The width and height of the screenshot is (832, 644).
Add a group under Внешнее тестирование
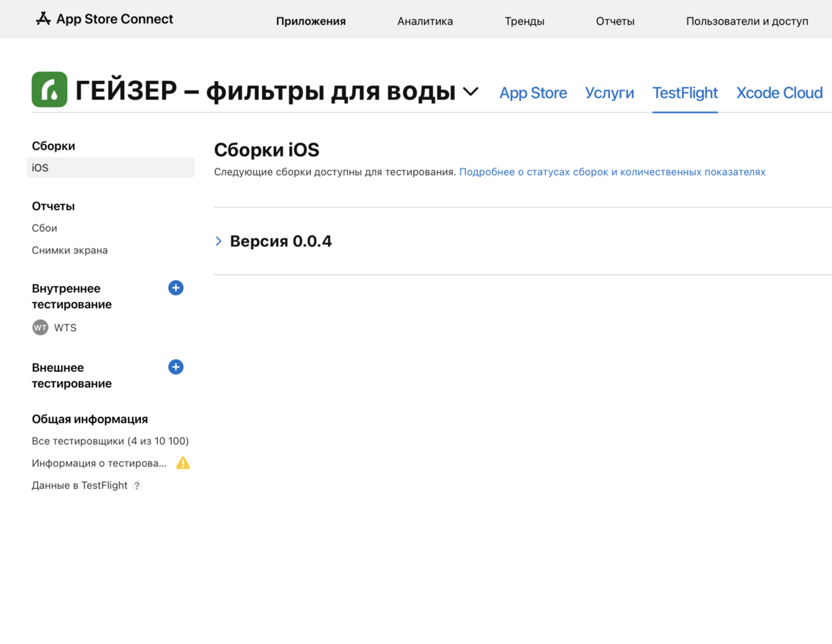pos(176,367)
